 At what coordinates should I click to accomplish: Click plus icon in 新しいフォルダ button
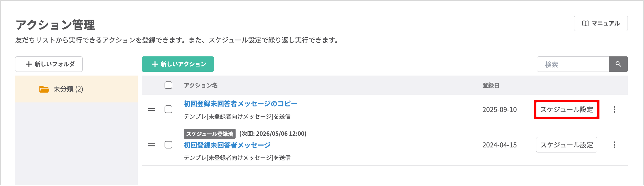tap(29, 64)
